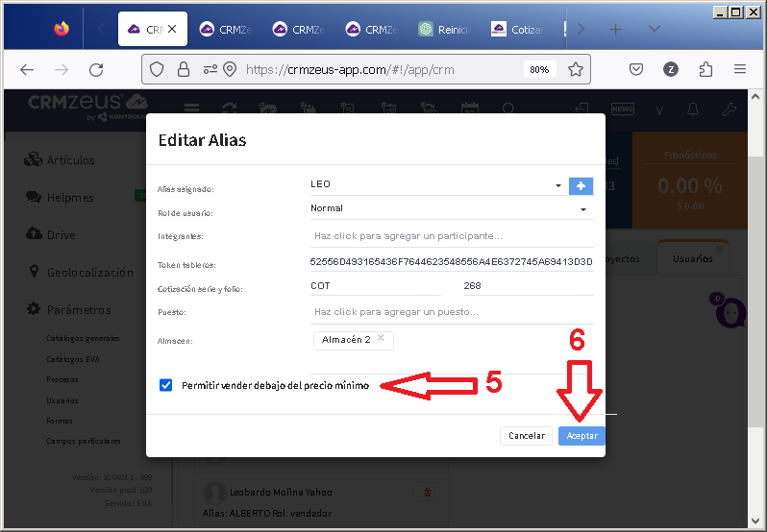The height and width of the screenshot is (532, 767).
Task: Click the browser back arrow
Action: point(27,69)
